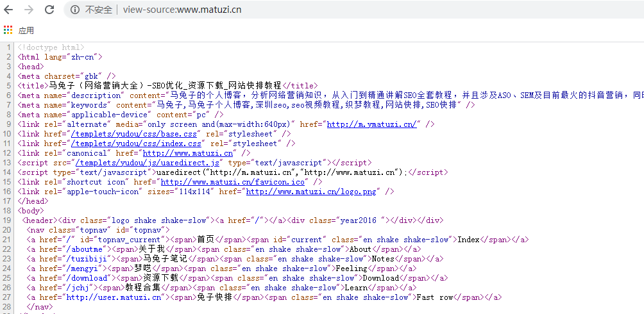Click the "Feeling" span text
Image resolution: width=644 pixels, height=314 pixels.
(352, 269)
